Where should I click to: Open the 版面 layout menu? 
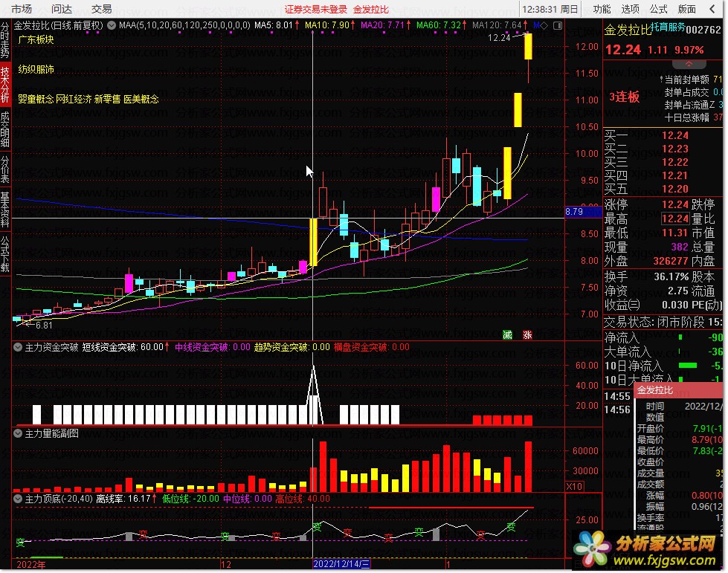coord(686,9)
